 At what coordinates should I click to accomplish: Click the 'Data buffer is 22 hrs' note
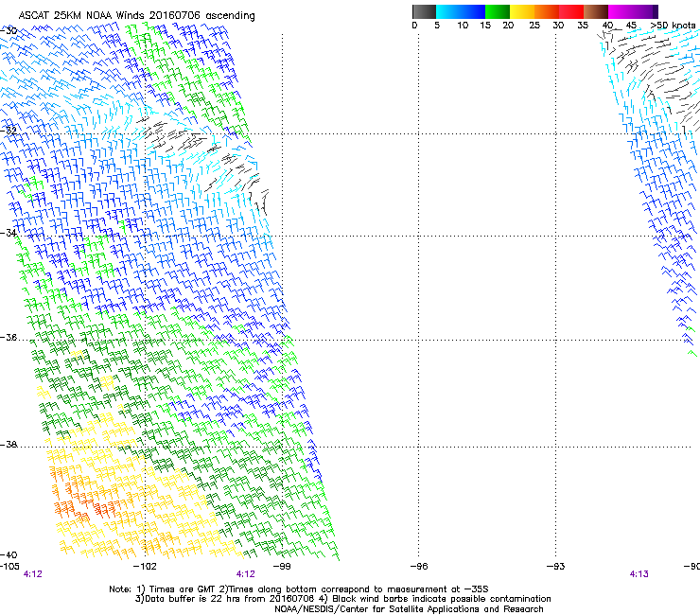[x=342, y=599]
